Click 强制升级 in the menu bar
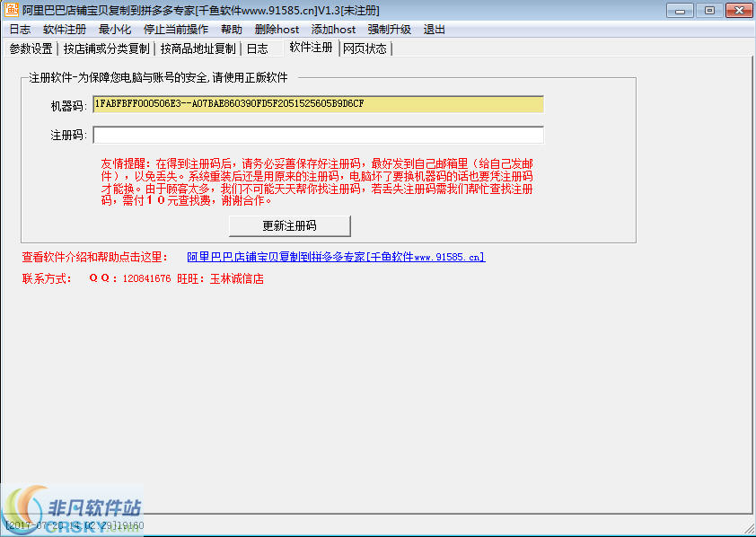Screen dimensions: 756x537 click(389, 30)
